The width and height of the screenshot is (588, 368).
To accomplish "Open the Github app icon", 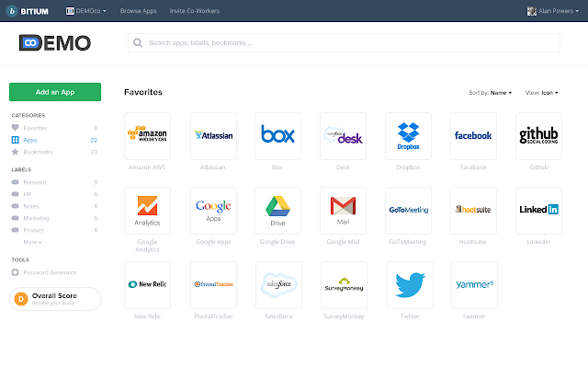I will click(x=538, y=136).
